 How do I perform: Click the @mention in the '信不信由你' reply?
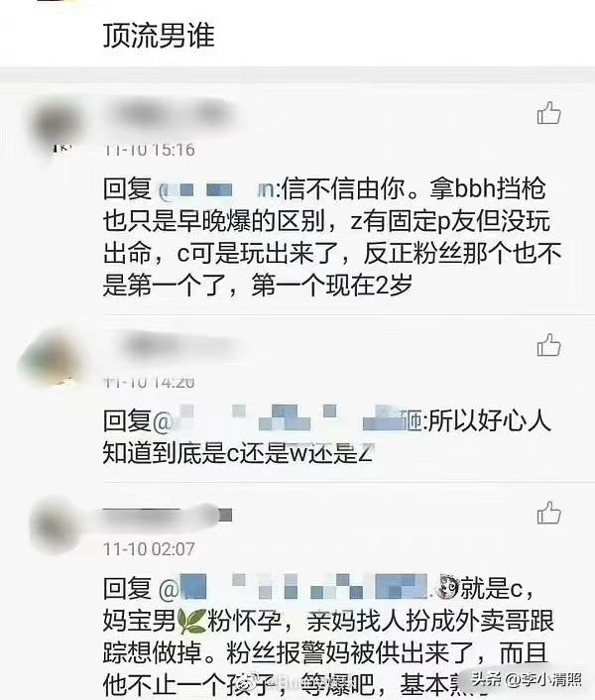point(217,190)
